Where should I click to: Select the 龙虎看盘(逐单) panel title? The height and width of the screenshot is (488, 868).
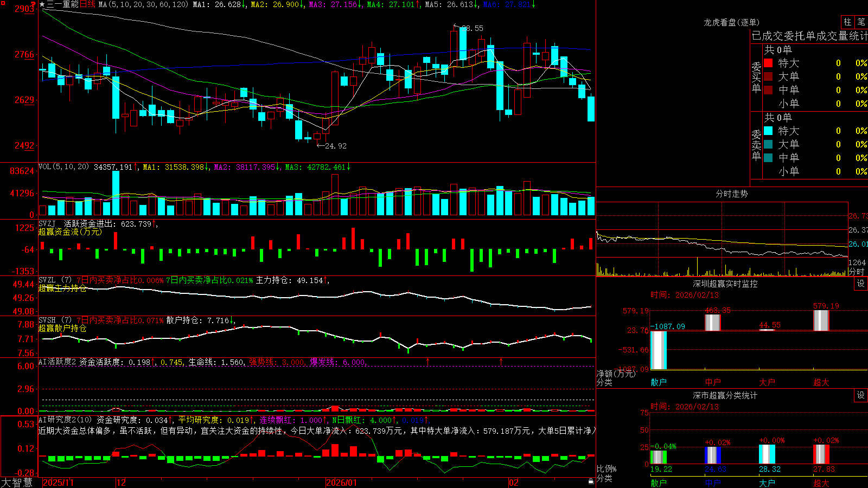[731, 22]
